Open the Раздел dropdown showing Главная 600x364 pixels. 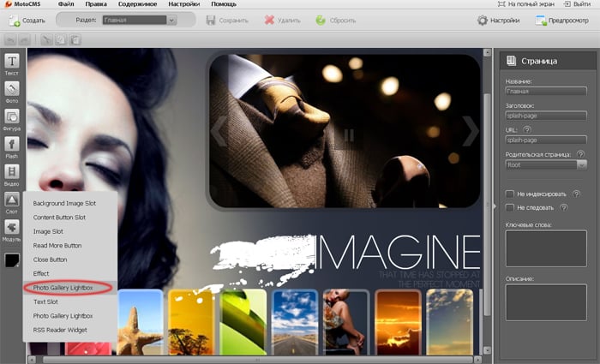pyautogui.click(x=137, y=20)
